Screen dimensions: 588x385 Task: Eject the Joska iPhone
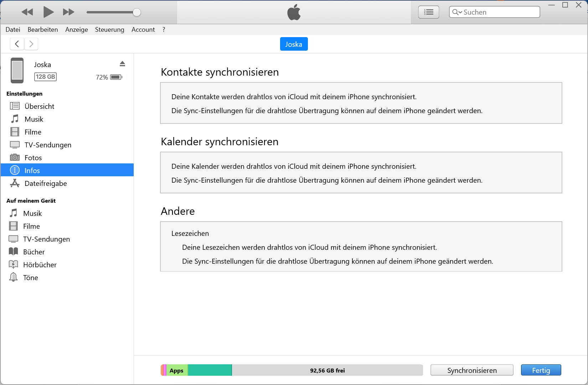pyautogui.click(x=122, y=64)
